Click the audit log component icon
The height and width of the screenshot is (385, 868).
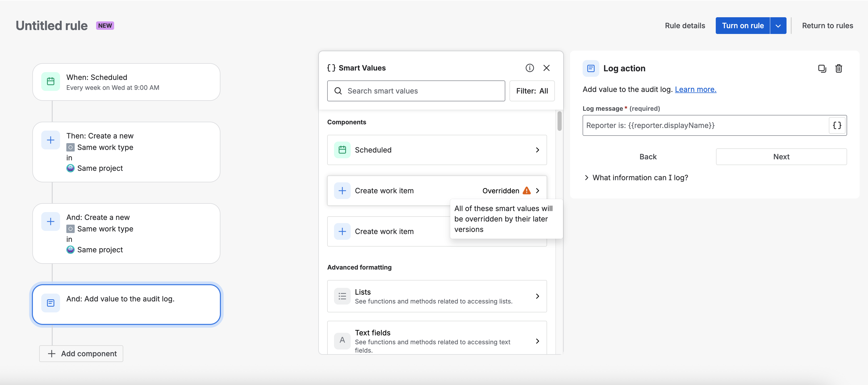point(51,303)
